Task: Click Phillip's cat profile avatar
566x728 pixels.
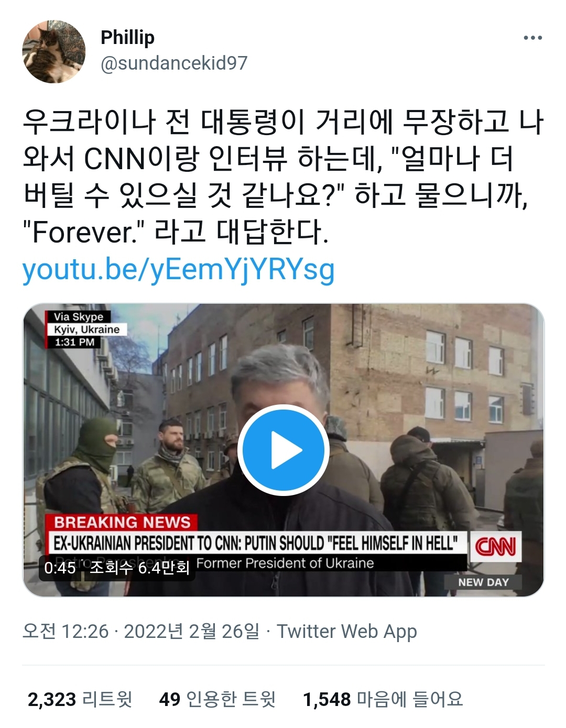Action: (x=53, y=52)
